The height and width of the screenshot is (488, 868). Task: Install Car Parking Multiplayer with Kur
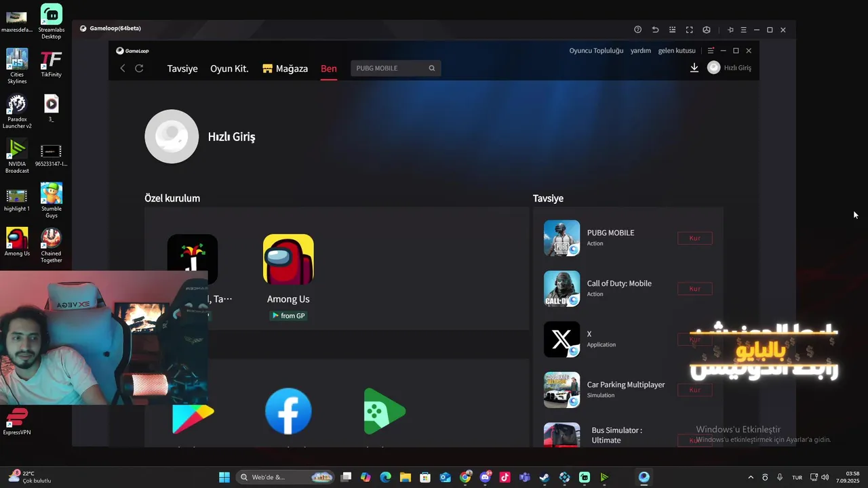694,390
